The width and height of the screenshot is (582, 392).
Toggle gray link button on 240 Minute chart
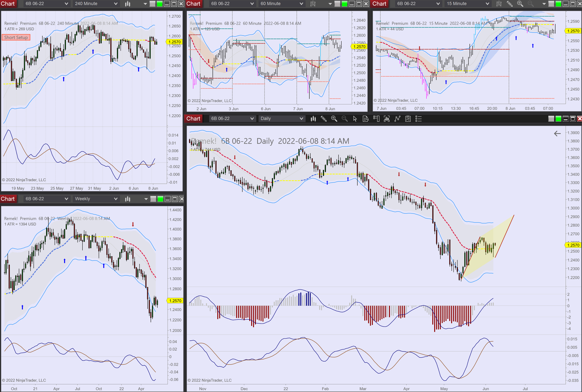[152, 4]
